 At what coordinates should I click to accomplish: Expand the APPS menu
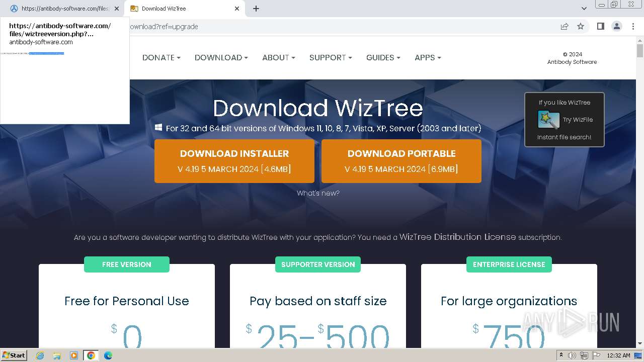[428, 58]
